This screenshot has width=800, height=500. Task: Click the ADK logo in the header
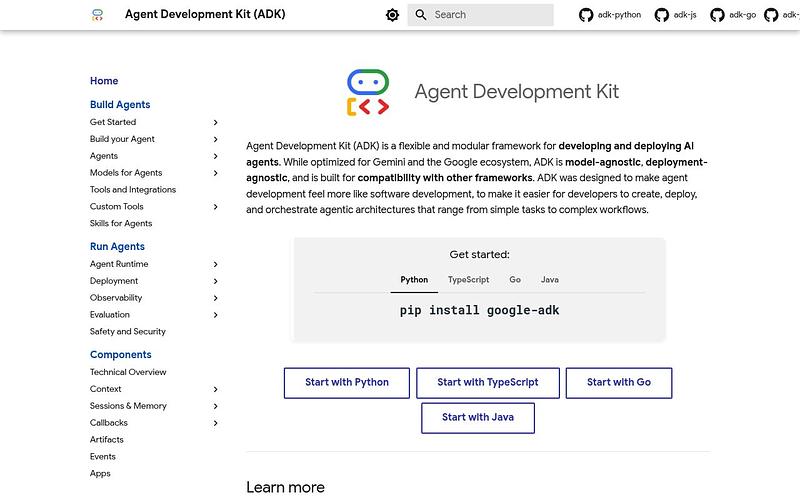click(97, 15)
